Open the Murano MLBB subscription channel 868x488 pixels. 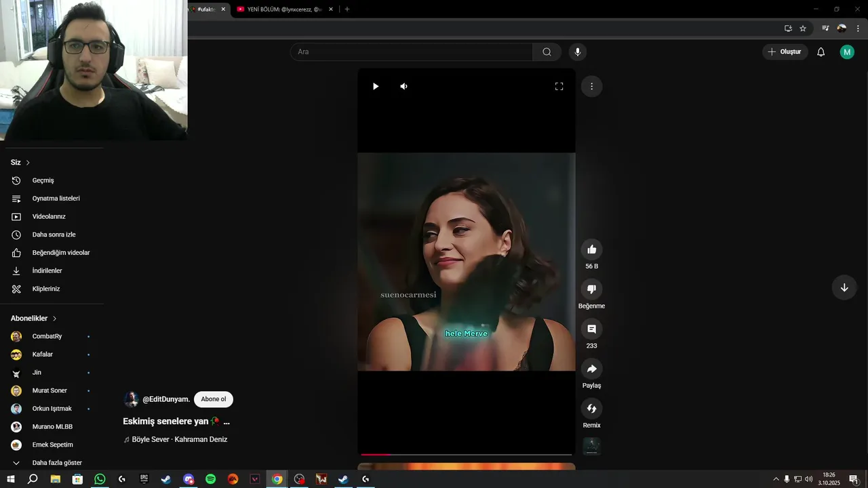52,426
